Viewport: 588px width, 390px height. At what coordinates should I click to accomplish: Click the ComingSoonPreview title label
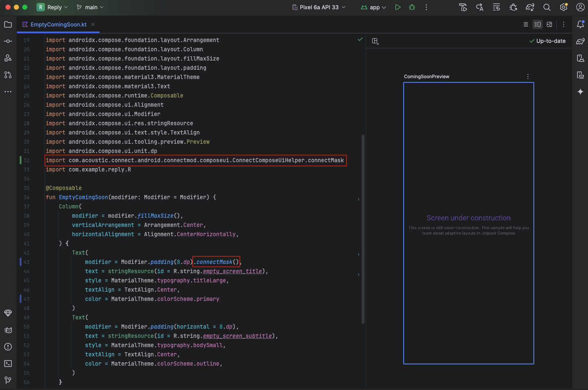pyautogui.click(x=427, y=76)
